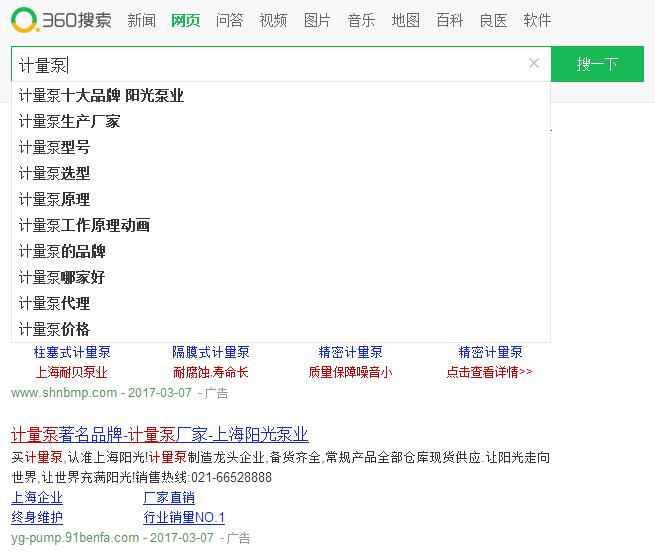
Task: Clear the search box with the X icon
Action: 534,64
